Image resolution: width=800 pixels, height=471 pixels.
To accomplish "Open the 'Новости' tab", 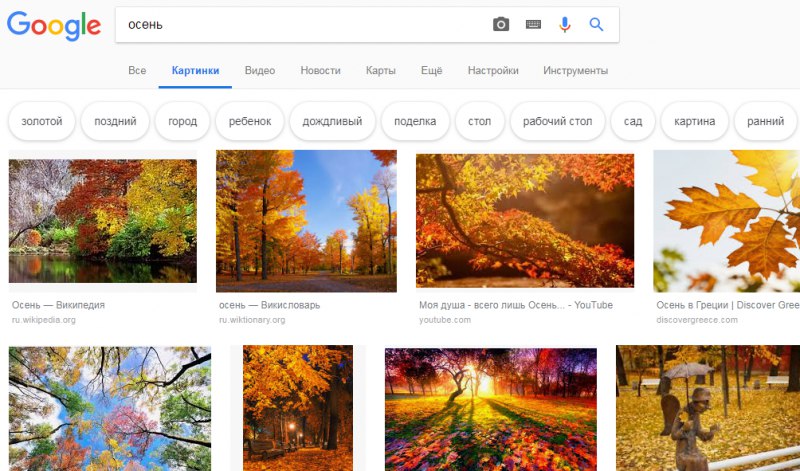I will [x=320, y=70].
